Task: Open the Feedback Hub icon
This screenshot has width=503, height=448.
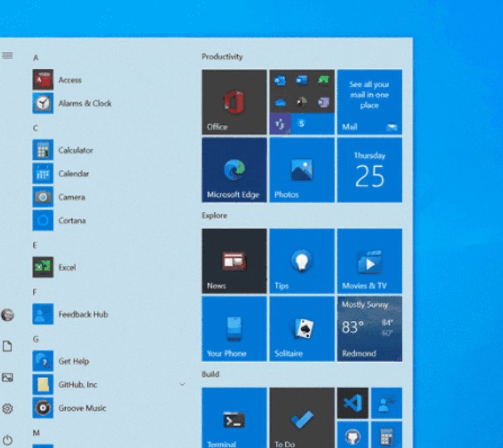Action: 42,314
